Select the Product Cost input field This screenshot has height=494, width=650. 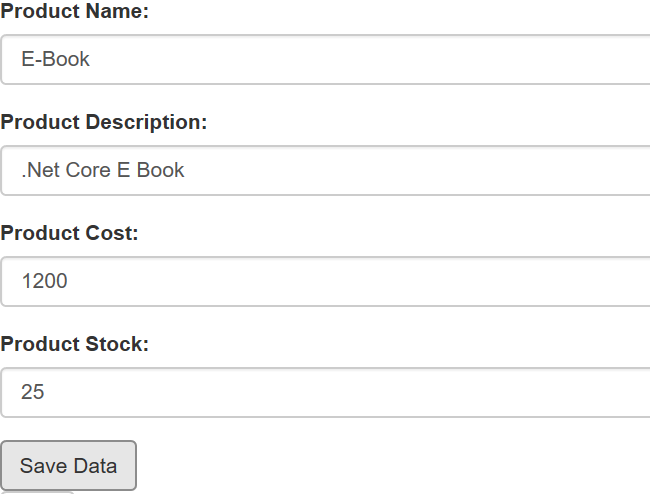[x=325, y=282]
